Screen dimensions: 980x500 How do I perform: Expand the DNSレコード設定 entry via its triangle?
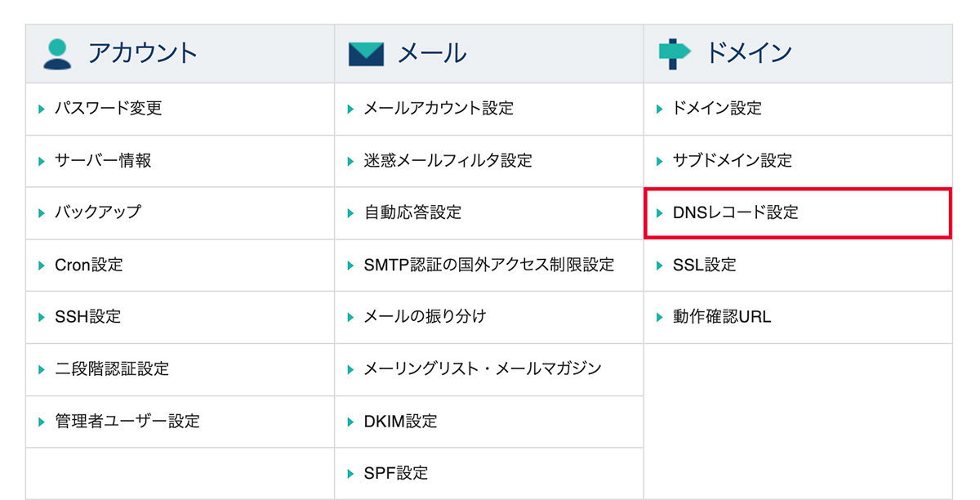point(658,212)
